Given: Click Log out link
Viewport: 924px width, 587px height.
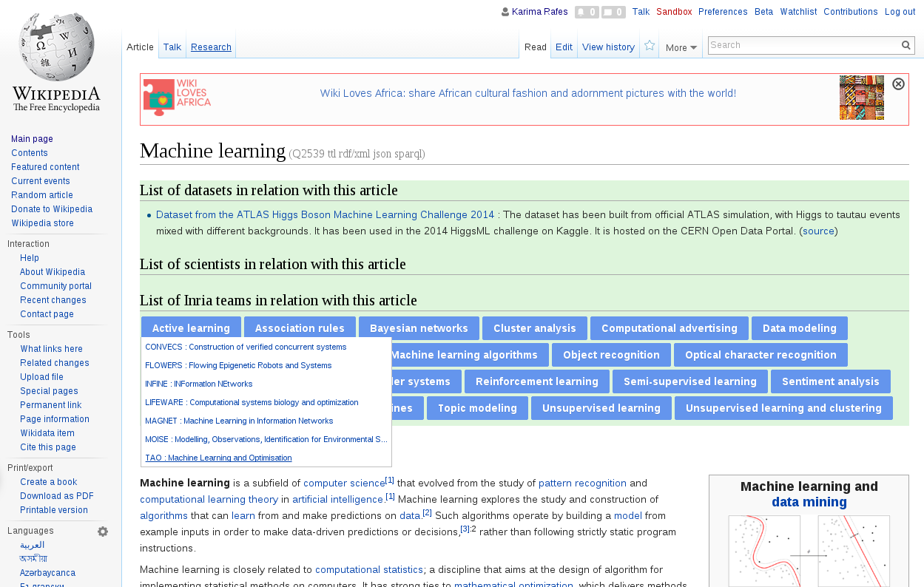Looking at the screenshot, I should point(900,12).
